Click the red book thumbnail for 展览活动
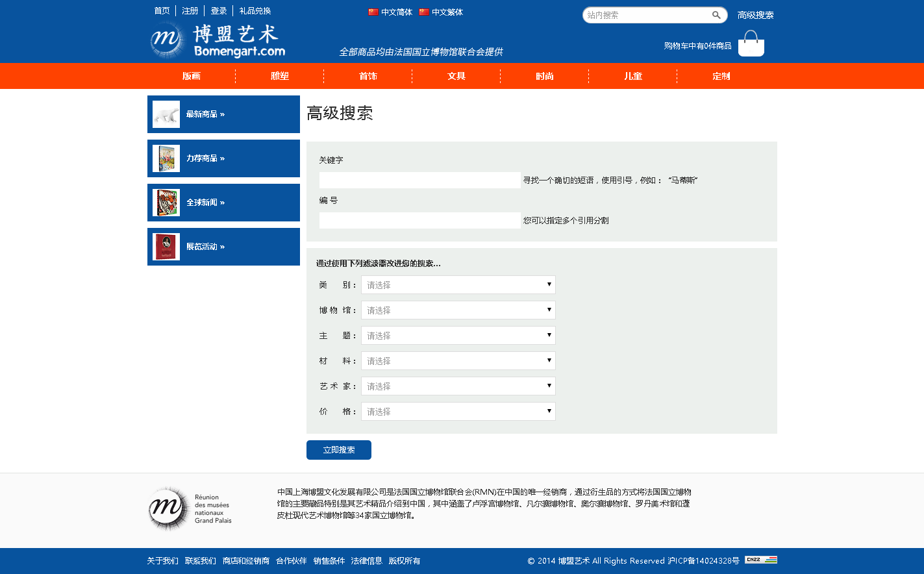Screen dimensions: 924x574 click(166, 247)
